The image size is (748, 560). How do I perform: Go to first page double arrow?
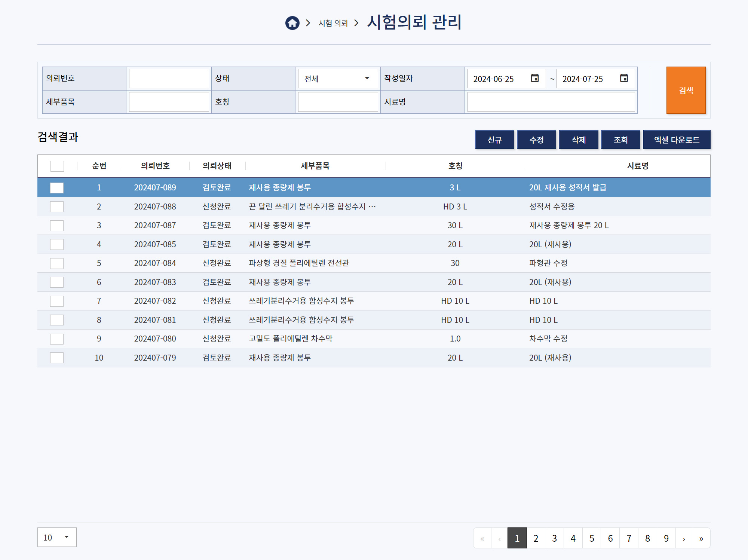[x=482, y=538]
